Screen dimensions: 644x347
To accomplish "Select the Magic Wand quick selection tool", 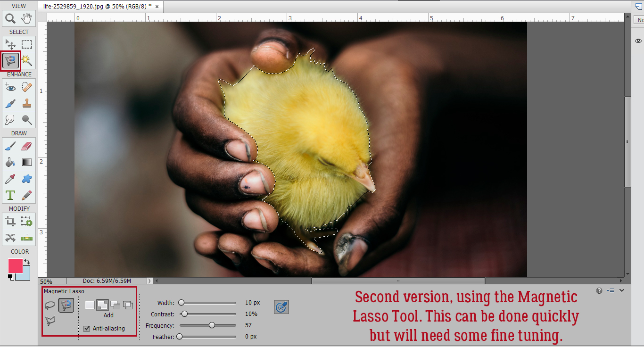I will click(27, 60).
